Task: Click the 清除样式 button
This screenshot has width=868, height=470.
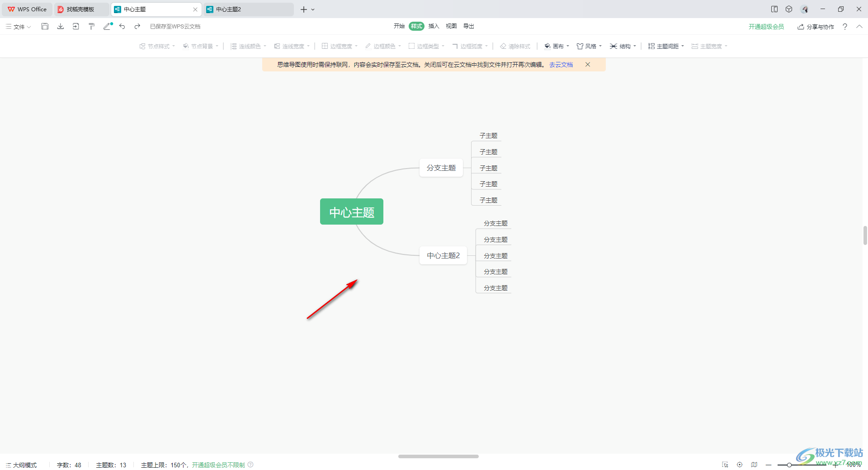Action: point(515,46)
